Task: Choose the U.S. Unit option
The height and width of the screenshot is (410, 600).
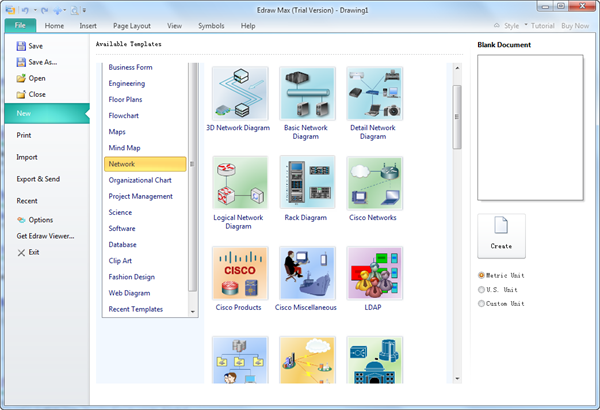Action: (482, 289)
